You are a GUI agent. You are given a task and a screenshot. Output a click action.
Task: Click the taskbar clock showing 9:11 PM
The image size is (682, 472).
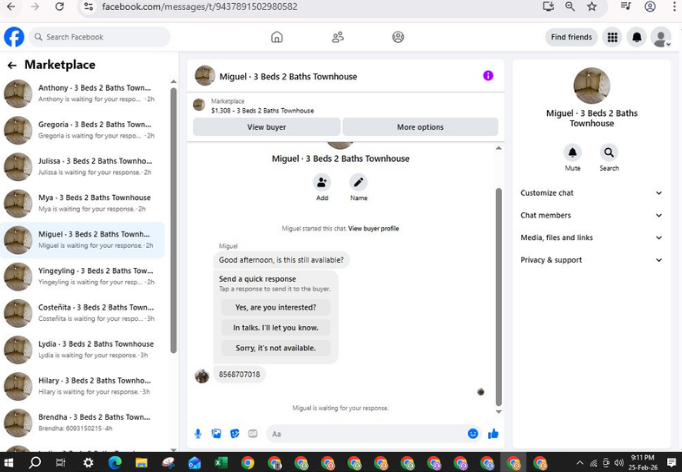(x=642, y=462)
